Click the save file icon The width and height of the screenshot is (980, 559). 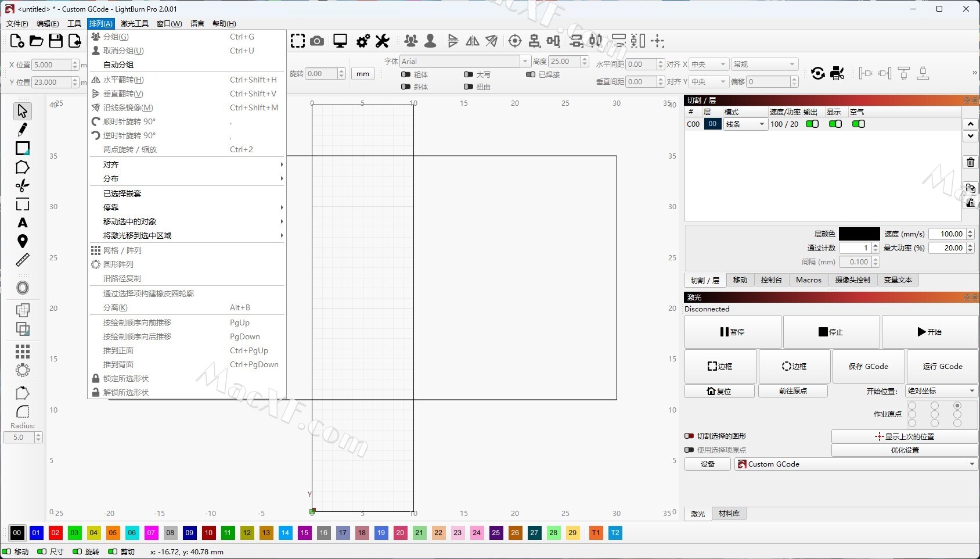(56, 41)
